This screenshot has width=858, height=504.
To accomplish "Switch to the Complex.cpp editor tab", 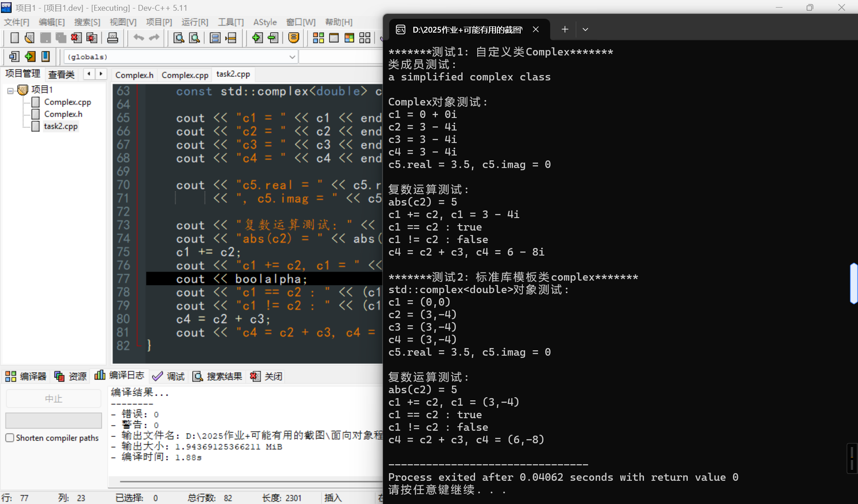I will (185, 75).
